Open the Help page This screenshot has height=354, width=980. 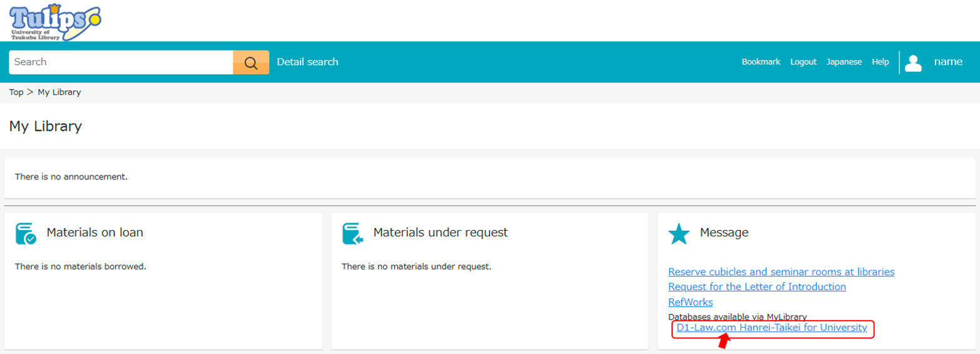[880, 62]
